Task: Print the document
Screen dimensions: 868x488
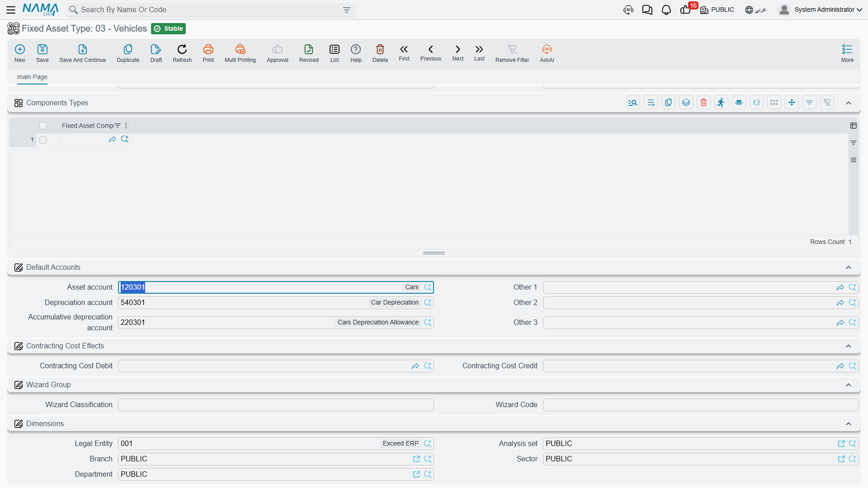Action: [208, 53]
